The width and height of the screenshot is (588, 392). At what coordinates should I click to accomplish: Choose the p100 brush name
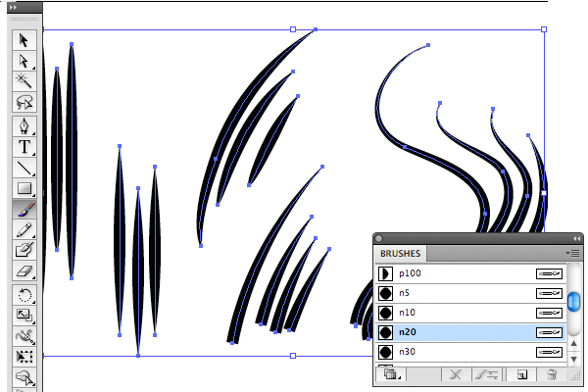[x=410, y=273]
